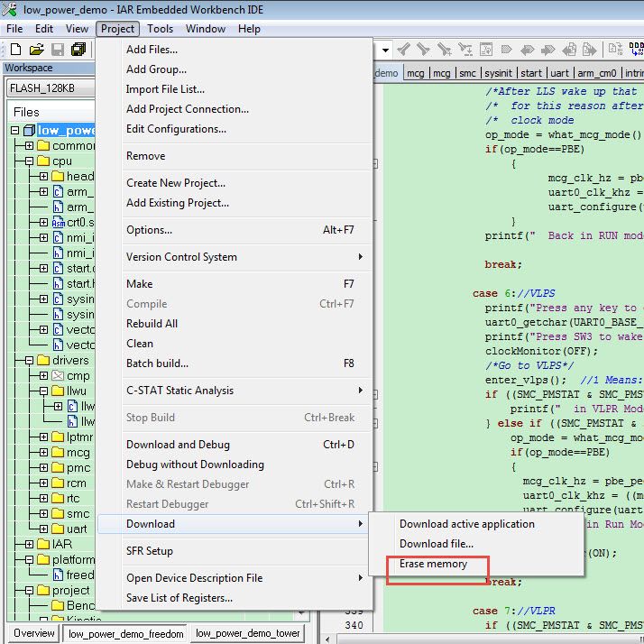Collapse the low_power project root node
644x644 pixels.
(x=14, y=131)
